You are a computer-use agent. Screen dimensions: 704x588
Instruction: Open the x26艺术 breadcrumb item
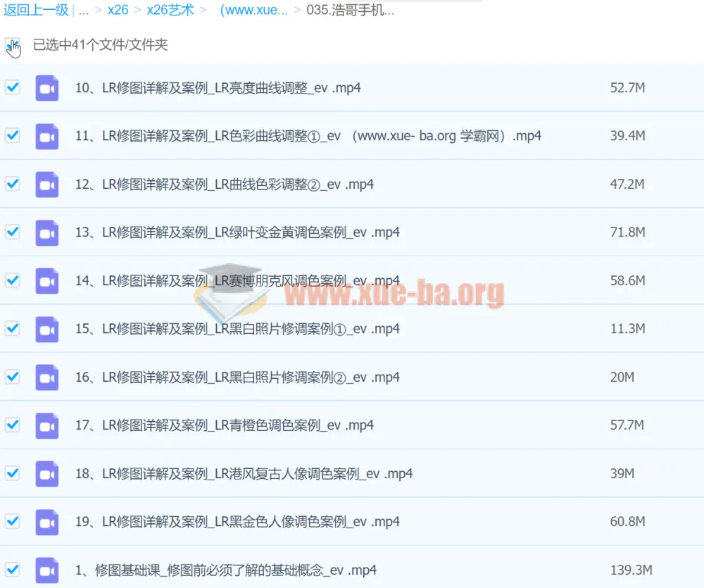(170, 11)
